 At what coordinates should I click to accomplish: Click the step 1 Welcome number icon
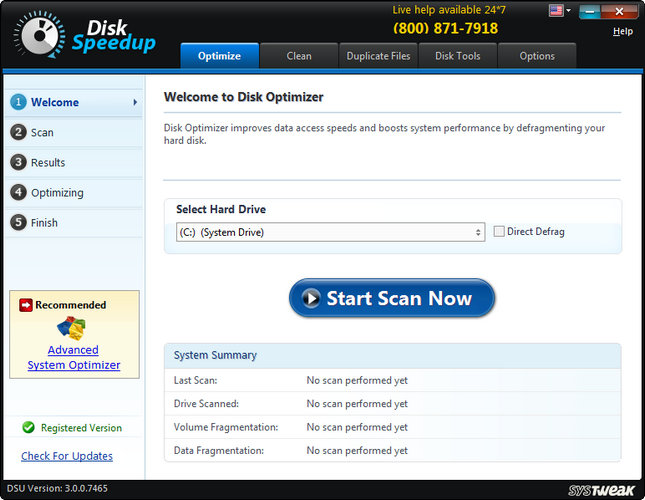click(18, 102)
